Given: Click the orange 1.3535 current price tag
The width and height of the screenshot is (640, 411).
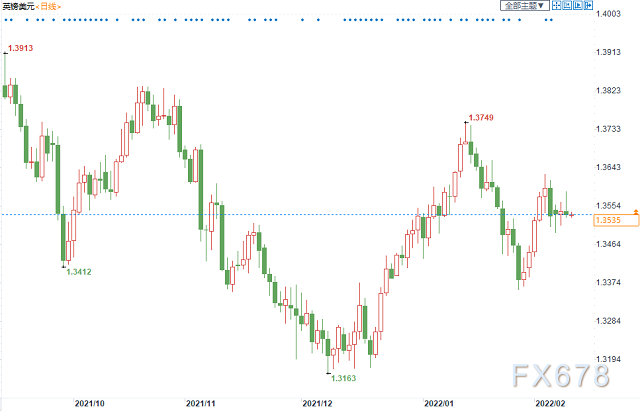Looking at the screenshot, I should 616,220.
